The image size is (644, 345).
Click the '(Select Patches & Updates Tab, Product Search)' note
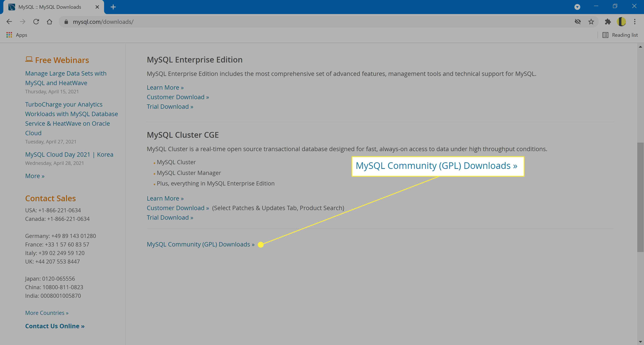click(x=278, y=208)
